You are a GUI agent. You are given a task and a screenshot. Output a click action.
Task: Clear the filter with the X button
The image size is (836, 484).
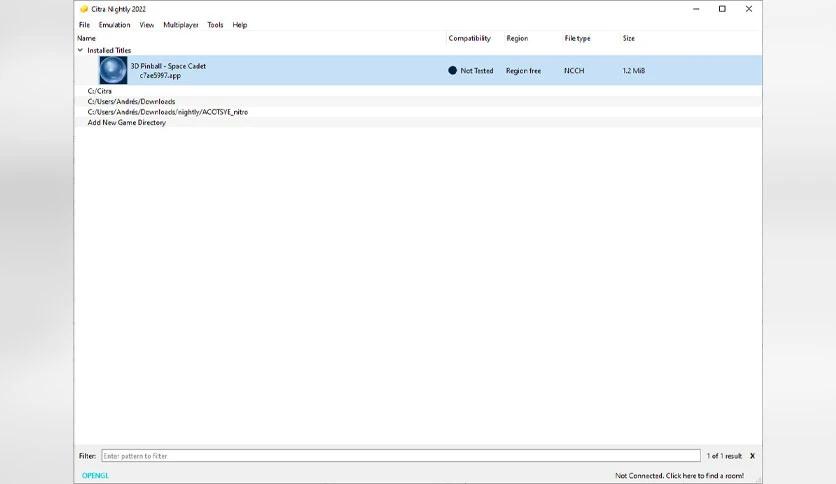tap(752, 456)
